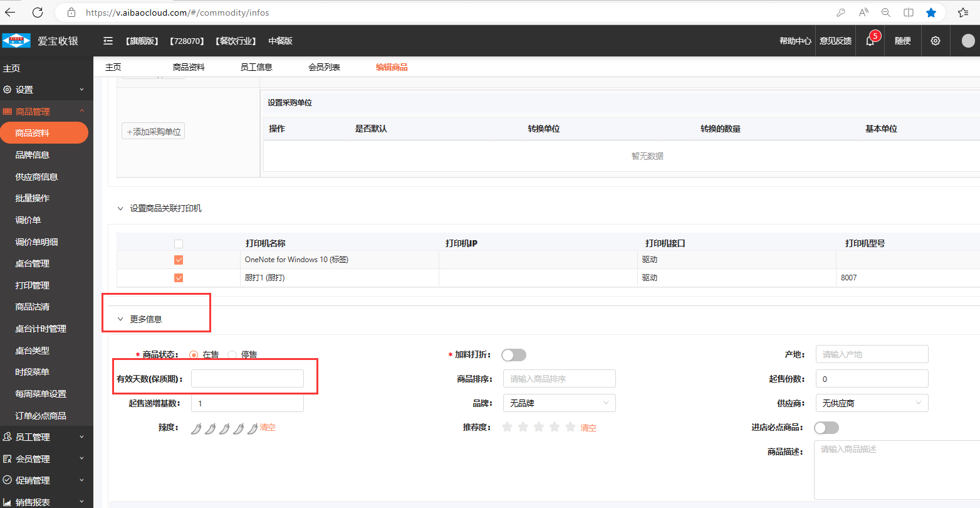Enable the 加料打折 toggle switch

click(513, 355)
